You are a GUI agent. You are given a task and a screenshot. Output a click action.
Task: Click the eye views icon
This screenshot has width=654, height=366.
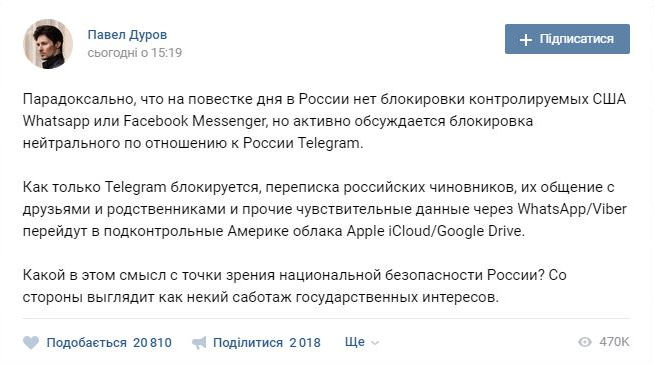pyautogui.click(x=585, y=342)
